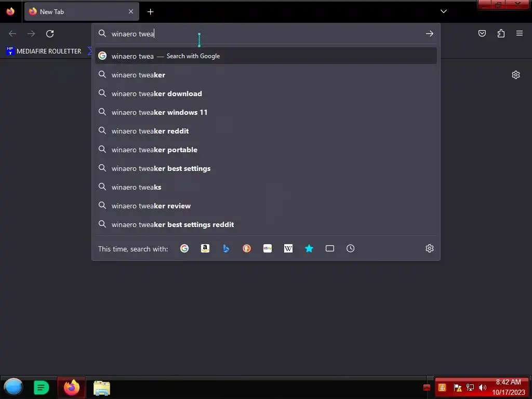
Task: Search history with the clock icon
Action: 351,248
